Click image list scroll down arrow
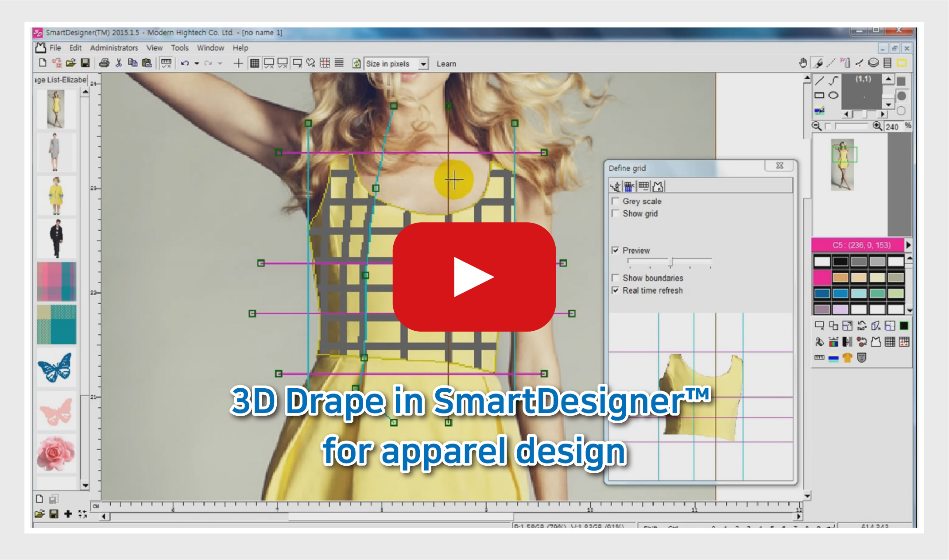 tap(85, 485)
